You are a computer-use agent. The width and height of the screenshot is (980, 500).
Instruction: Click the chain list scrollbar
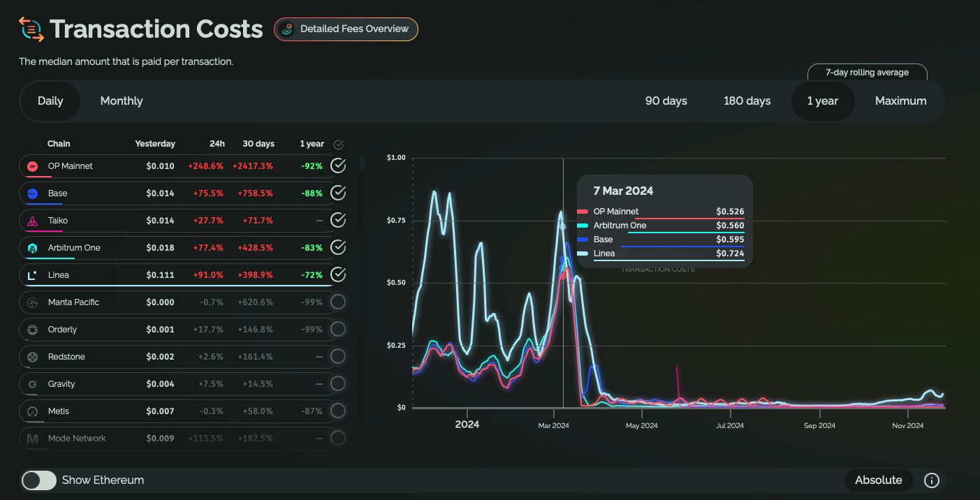[362, 163]
